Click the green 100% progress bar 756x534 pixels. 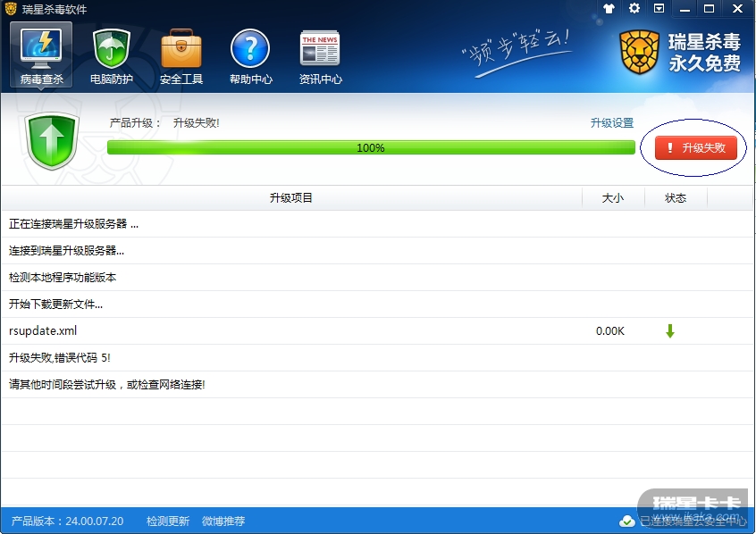tap(371, 147)
